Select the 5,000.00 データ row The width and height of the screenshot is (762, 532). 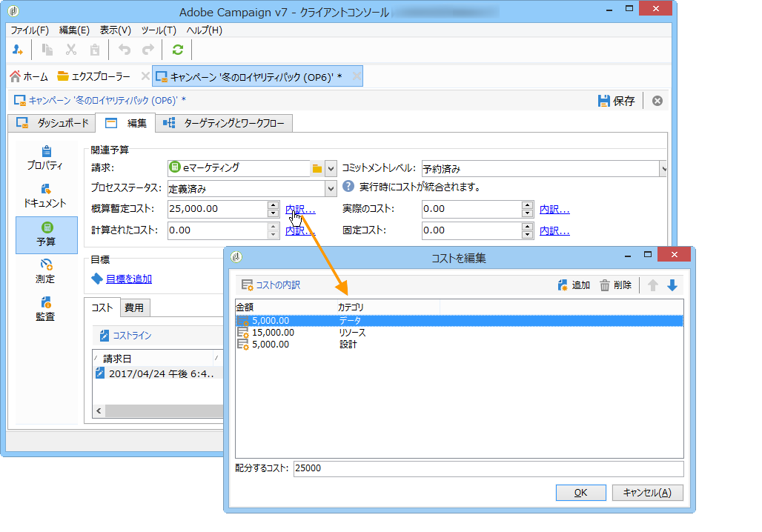(x=460, y=321)
